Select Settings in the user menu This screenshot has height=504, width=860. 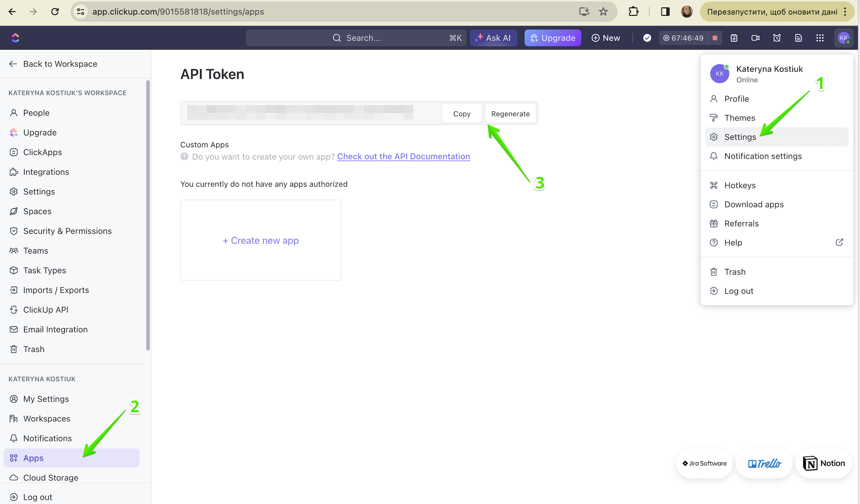(x=777, y=137)
